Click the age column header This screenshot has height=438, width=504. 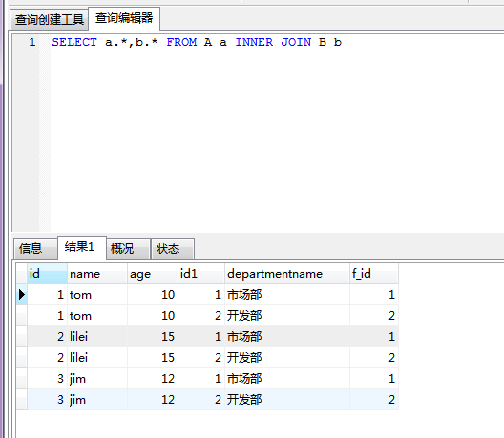tap(153, 274)
